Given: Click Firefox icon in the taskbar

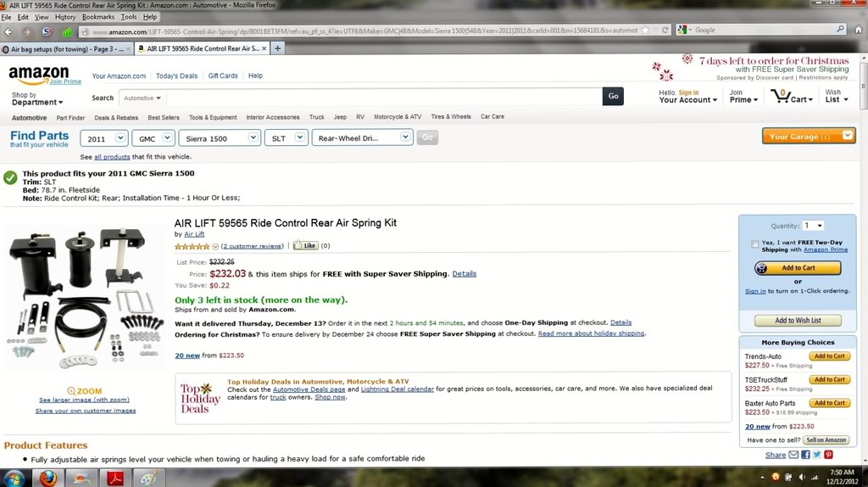Looking at the screenshot, I should click(47, 478).
